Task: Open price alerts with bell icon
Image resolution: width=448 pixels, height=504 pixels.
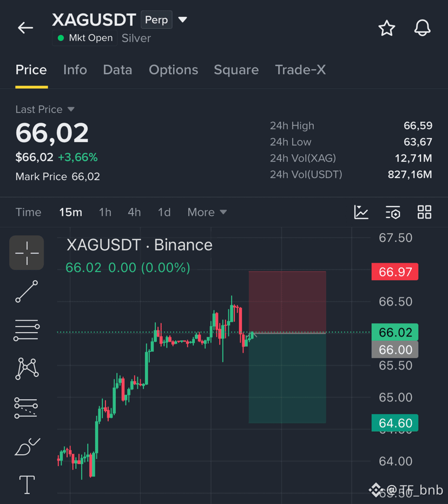Action: coord(422,28)
